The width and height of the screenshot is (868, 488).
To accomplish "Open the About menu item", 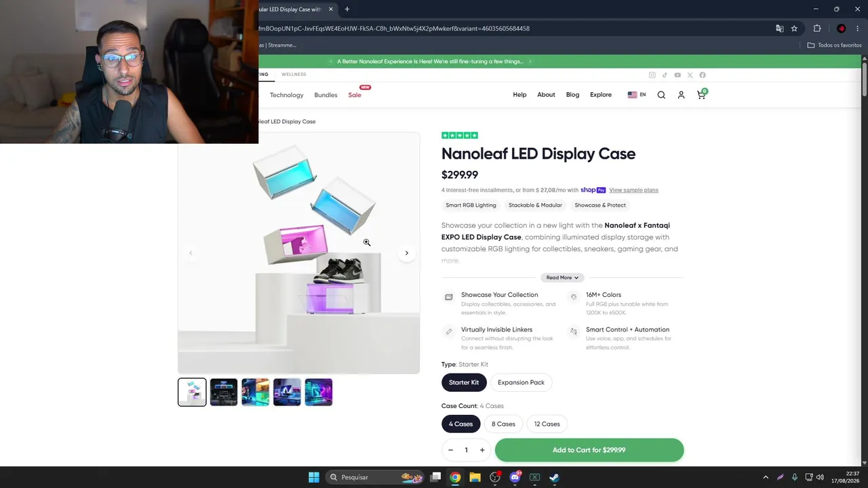I will click(x=546, y=95).
